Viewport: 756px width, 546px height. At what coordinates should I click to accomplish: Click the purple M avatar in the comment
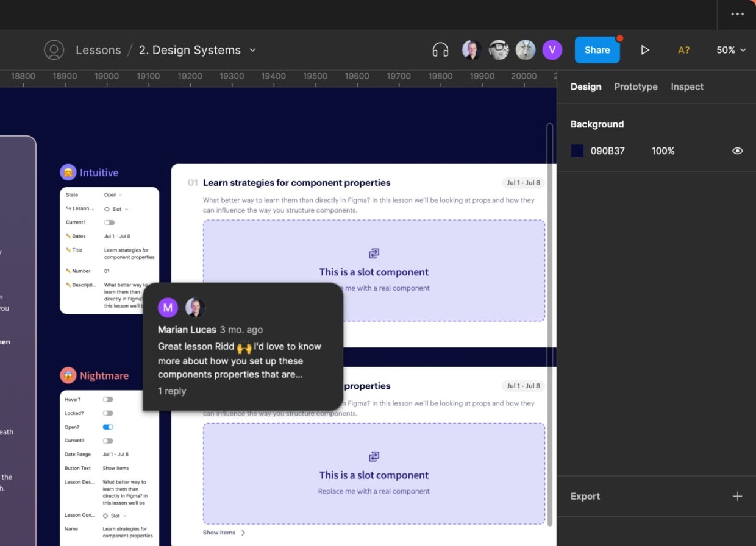click(x=168, y=308)
